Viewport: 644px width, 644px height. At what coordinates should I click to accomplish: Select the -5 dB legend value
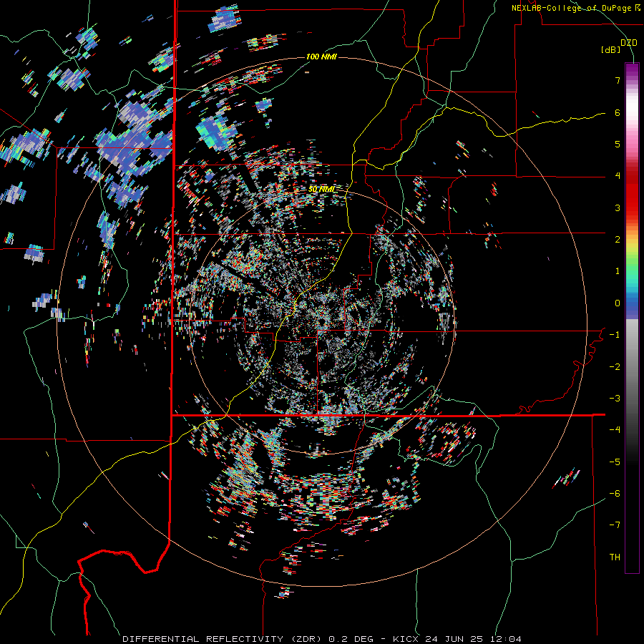[615, 462]
